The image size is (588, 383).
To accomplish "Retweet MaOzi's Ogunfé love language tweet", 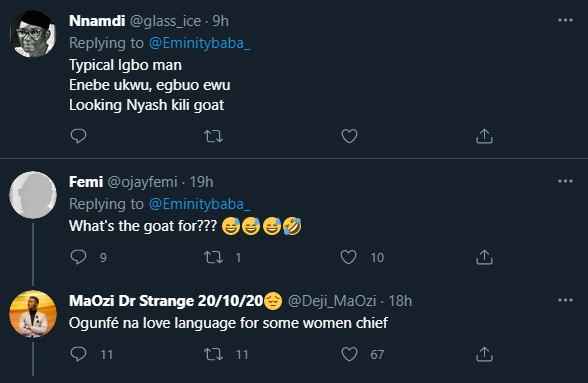I will click(213, 354).
